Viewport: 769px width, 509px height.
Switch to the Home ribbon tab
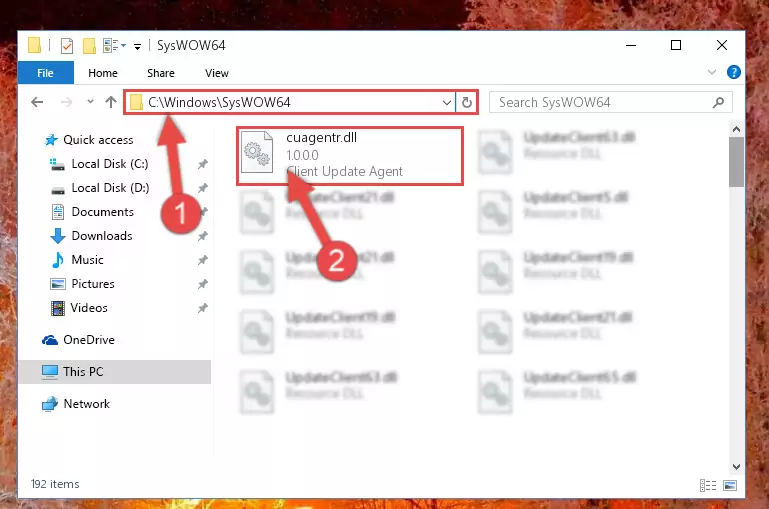click(103, 73)
